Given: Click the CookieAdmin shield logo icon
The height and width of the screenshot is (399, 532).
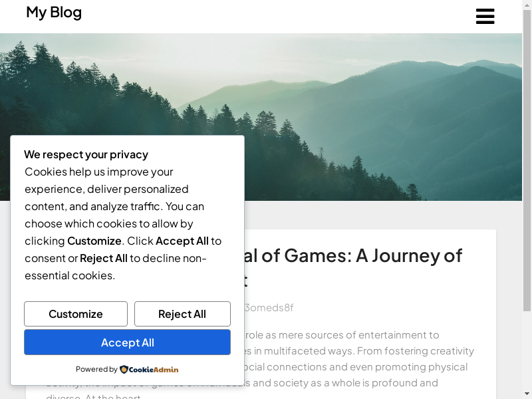Looking at the screenshot, I should click(124, 369).
